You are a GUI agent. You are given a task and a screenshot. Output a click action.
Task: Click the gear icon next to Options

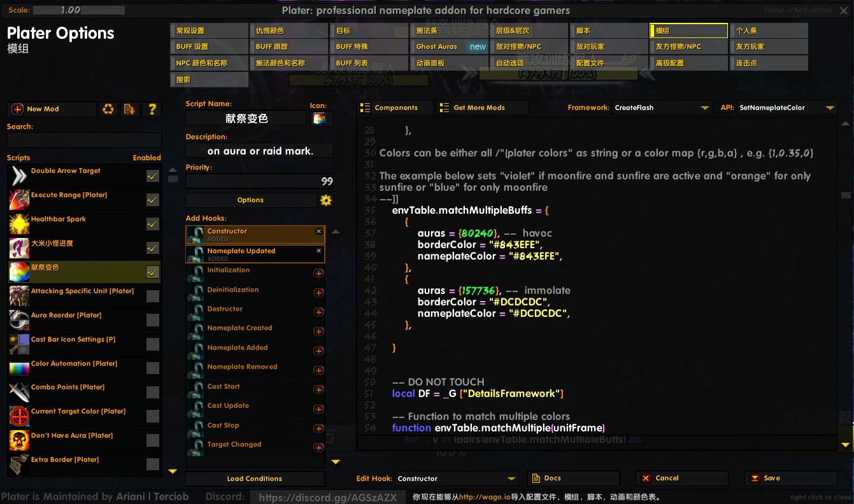point(325,200)
